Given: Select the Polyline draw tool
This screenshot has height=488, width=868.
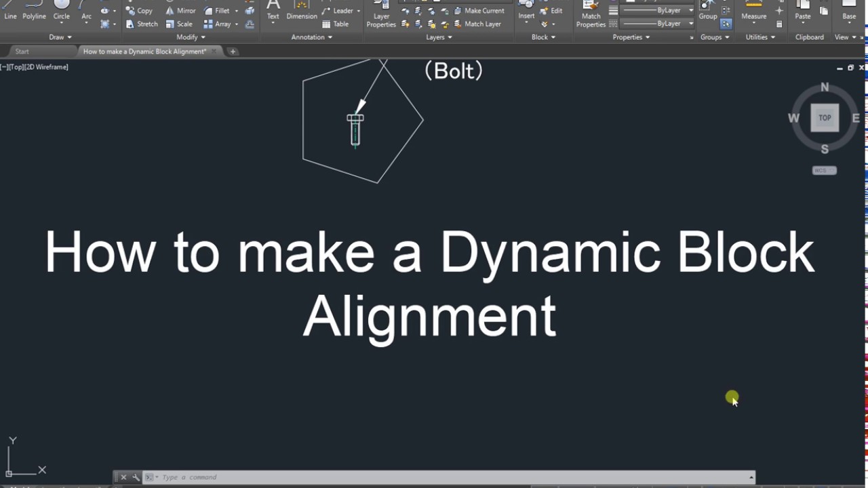Looking at the screenshot, I should [34, 12].
